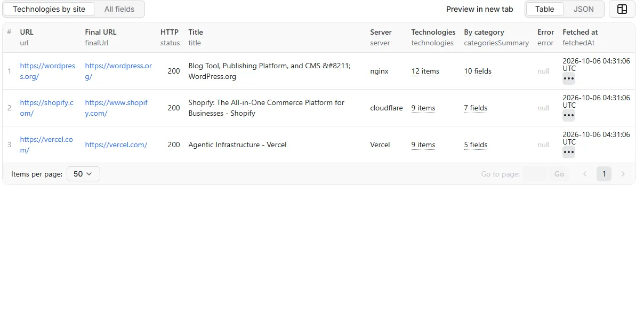The width and height of the screenshot is (644, 312).
Task: Open the ellipsis menu in shopify.com row
Action: (x=569, y=115)
